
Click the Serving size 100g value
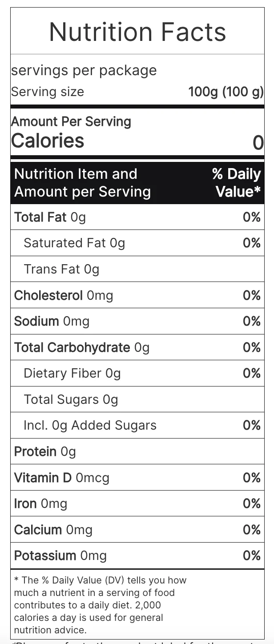(226, 92)
